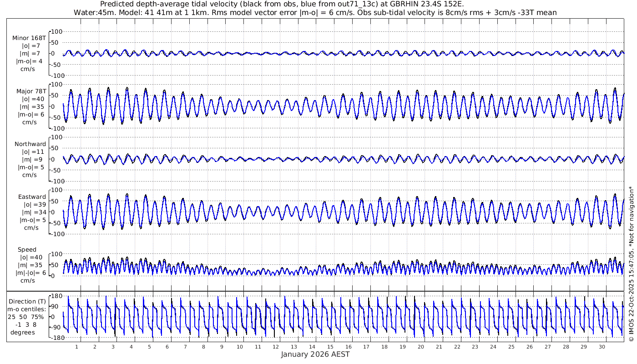
Task: Click the plot title "Predicted depth-average tidal velocity" line
Action: coord(282,4)
